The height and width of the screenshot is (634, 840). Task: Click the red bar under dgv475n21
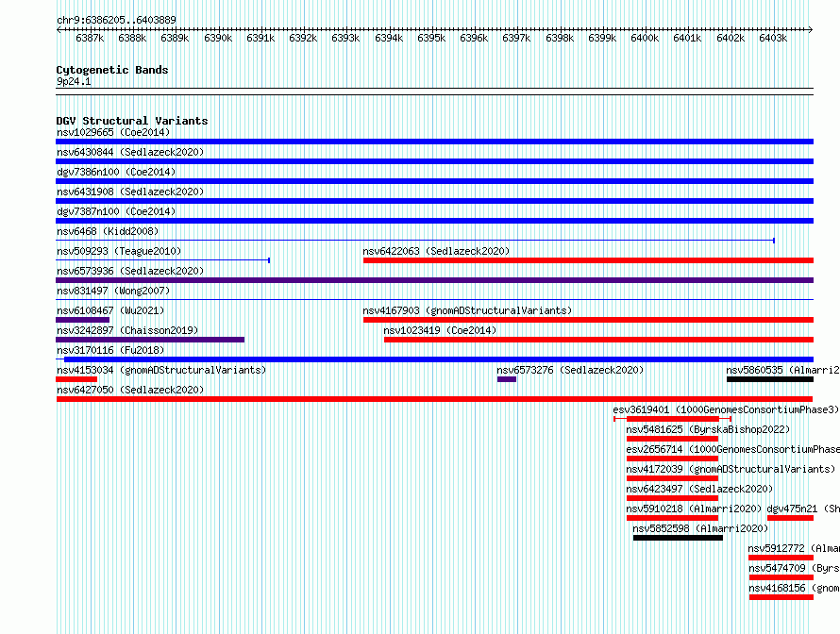coord(790,518)
